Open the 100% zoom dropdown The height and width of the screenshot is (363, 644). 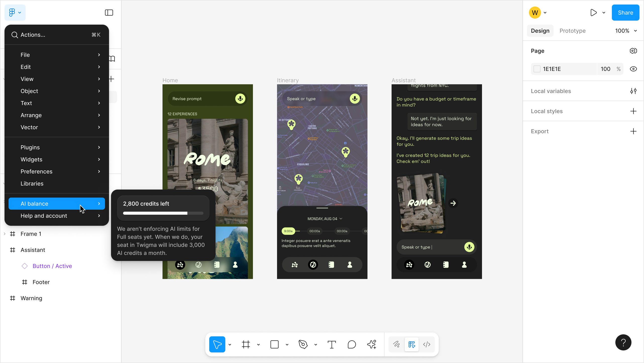[626, 31]
